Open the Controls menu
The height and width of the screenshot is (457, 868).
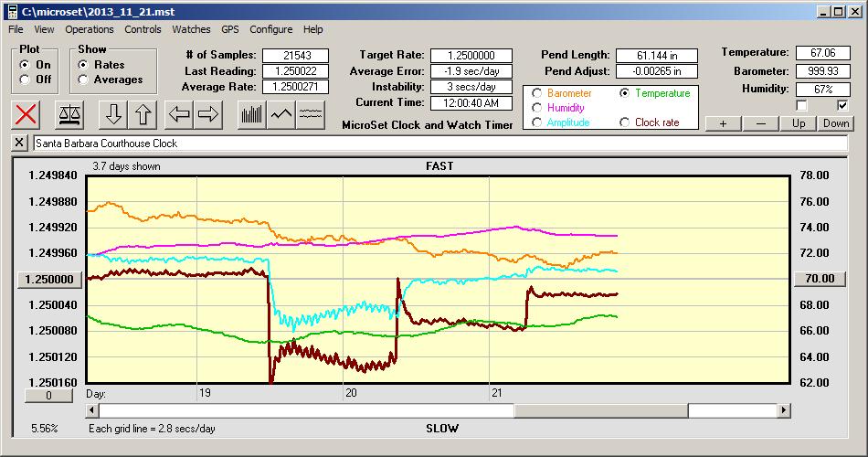(143, 29)
